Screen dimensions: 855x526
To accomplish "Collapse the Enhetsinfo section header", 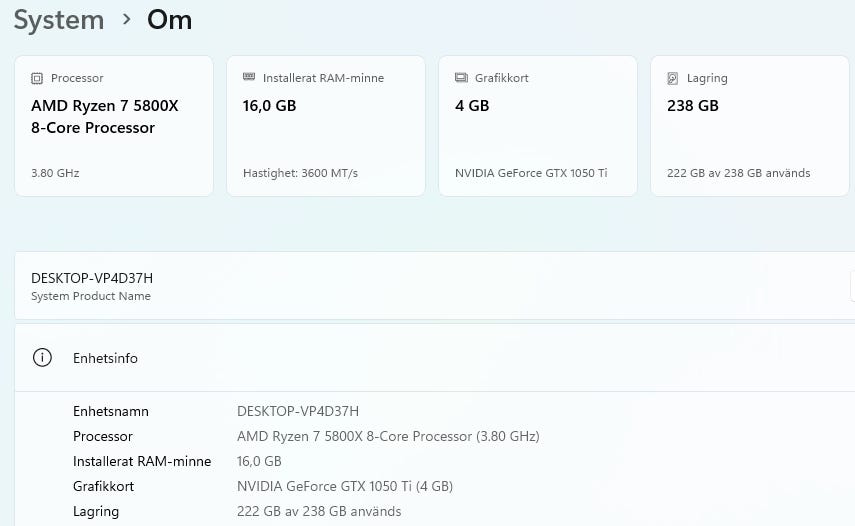I will coord(434,358).
